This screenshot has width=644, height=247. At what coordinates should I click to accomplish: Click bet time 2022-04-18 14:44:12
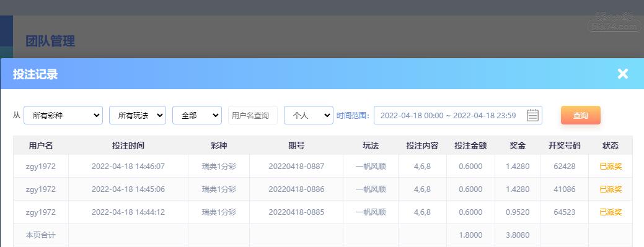[128, 212]
